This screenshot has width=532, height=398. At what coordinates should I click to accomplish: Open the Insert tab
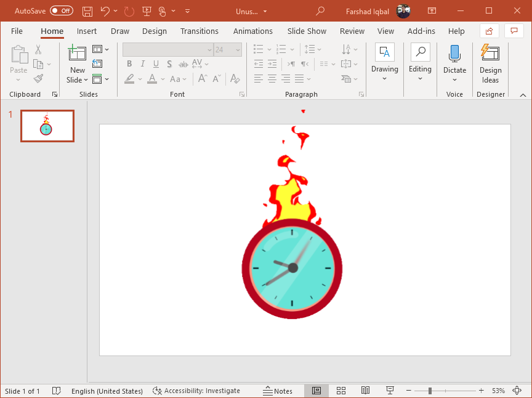click(87, 31)
